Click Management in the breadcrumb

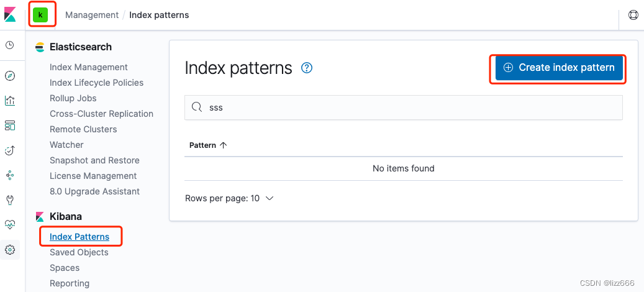click(92, 15)
